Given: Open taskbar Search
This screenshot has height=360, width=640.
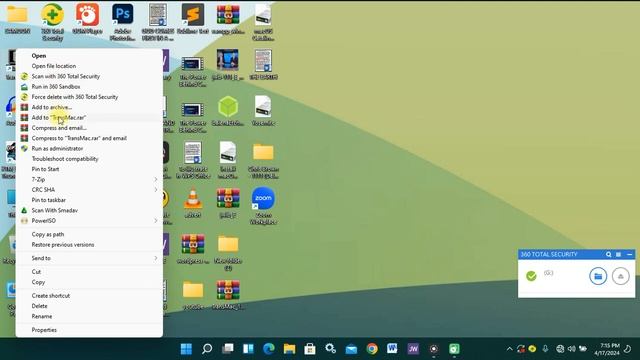Looking at the screenshot, I should (207, 349).
